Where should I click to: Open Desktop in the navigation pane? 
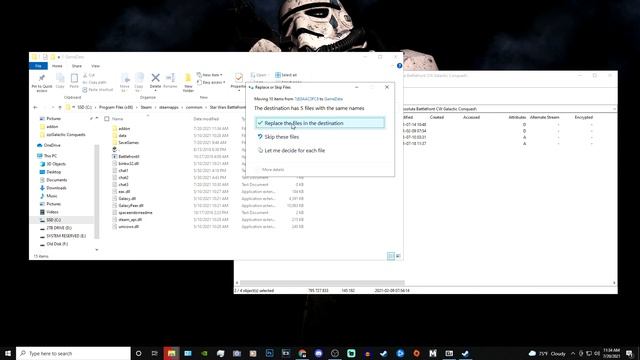pyautogui.click(x=53, y=172)
